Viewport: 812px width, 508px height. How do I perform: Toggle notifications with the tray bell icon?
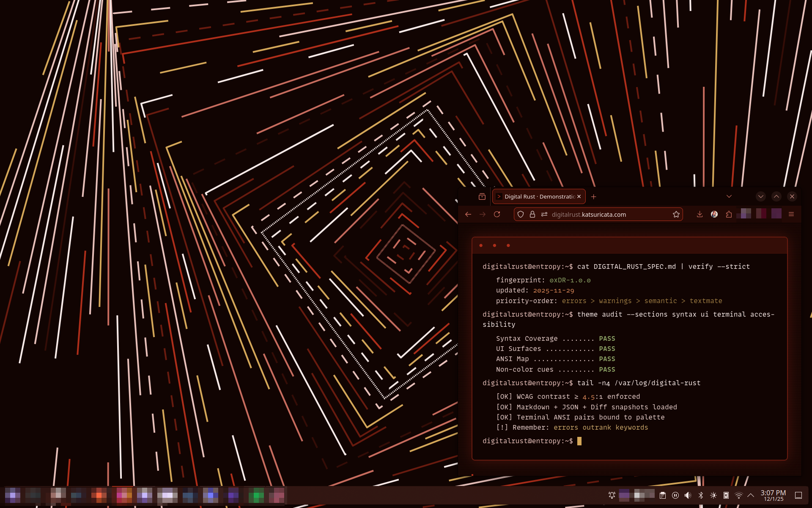[612, 495]
